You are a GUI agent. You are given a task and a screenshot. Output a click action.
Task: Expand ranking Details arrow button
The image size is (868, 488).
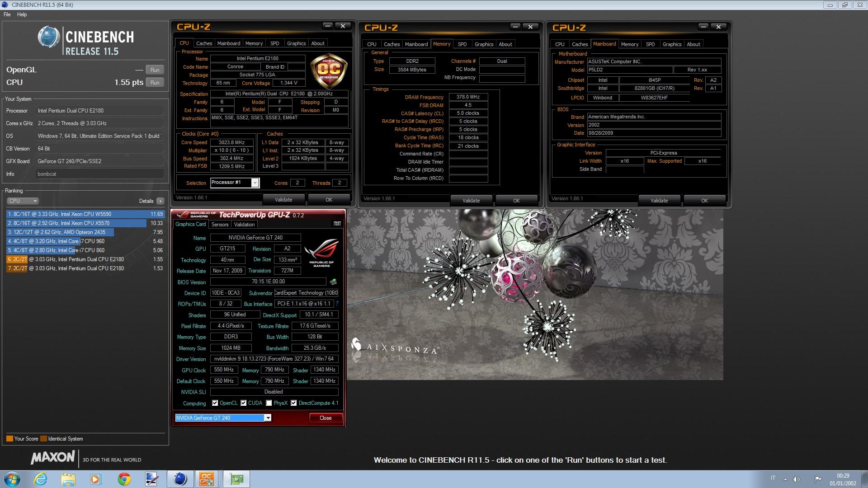click(160, 201)
